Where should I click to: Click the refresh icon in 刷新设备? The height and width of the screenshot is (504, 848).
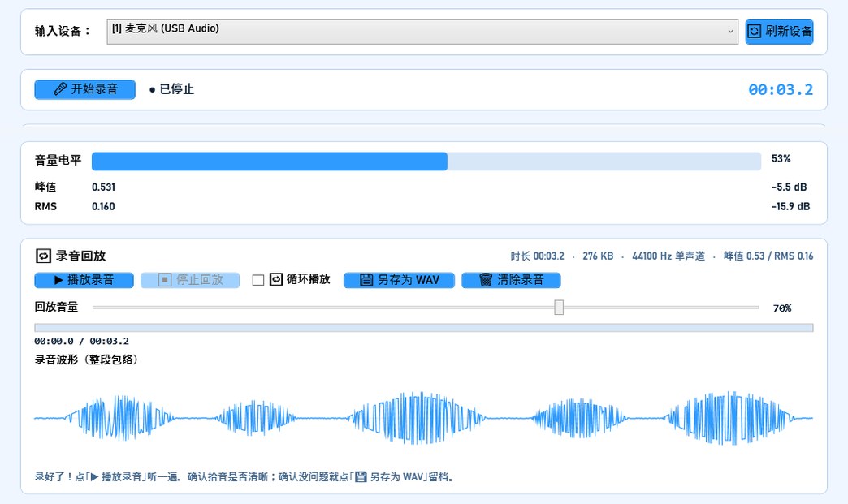754,32
